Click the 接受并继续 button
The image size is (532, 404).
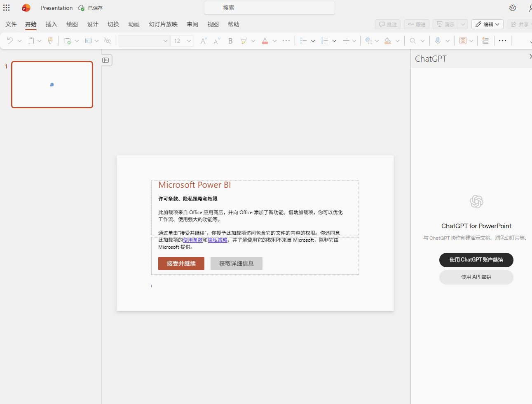pyautogui.click(x=181, y=264)
